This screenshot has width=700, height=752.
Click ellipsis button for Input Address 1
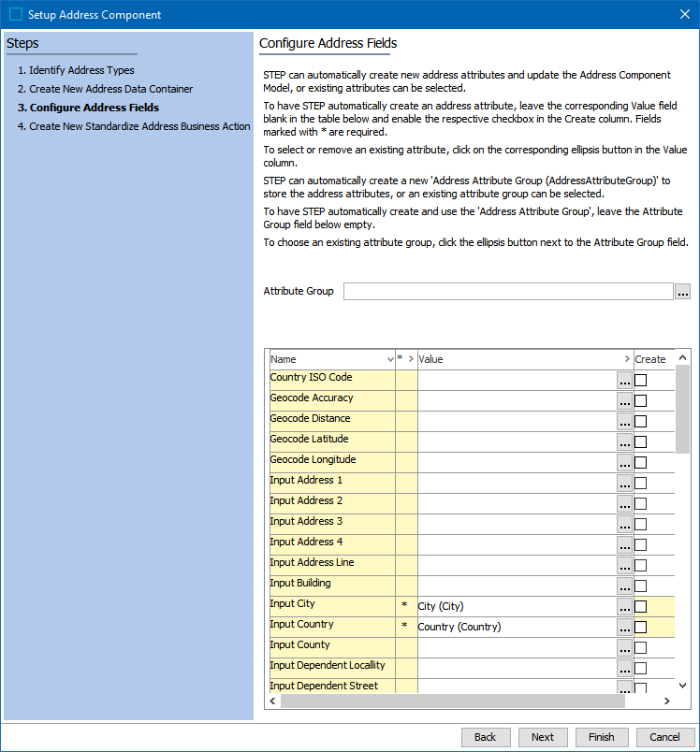pyautogui.click(x=625, y=484)
